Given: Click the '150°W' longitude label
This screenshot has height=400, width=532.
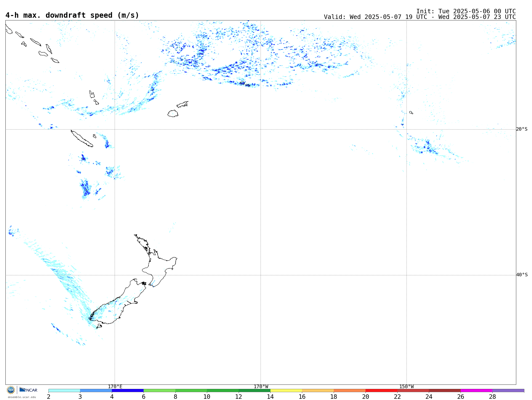Looking at the screenshot, I should pyautogui.click(x=406, y=386).
